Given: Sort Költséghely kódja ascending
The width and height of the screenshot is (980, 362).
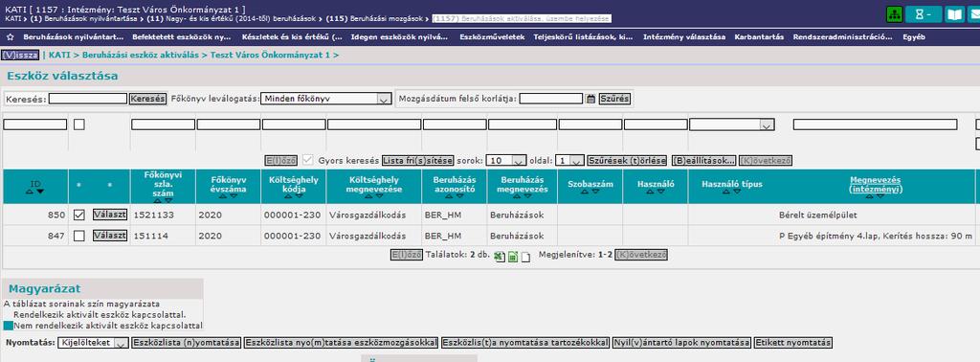Looking at the screenshot, I should 289,195.
